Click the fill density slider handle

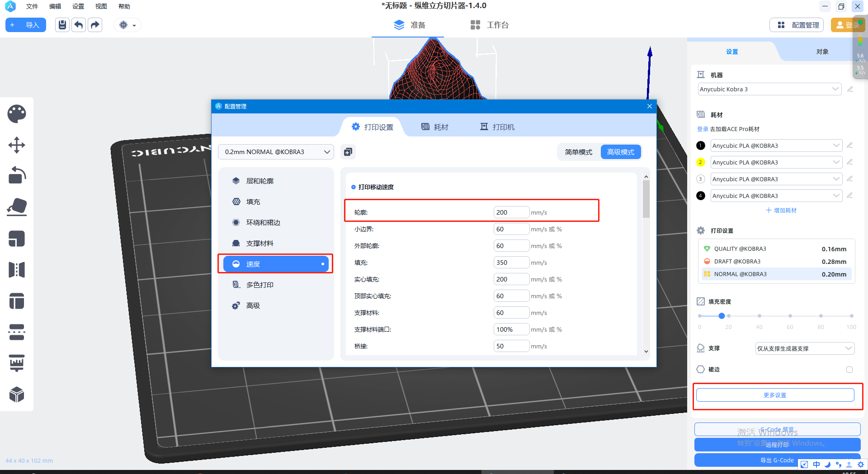[722, 316]
